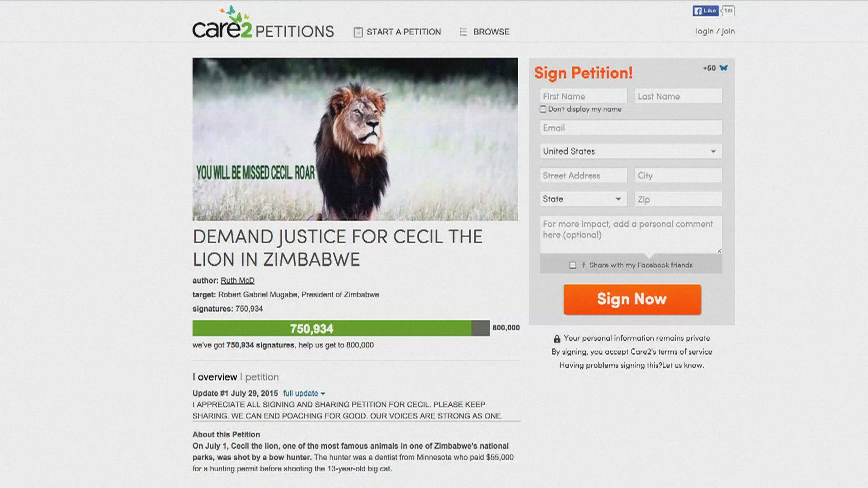Click the padlock privacy icon
868x488 pixels.
coord(557,339)
